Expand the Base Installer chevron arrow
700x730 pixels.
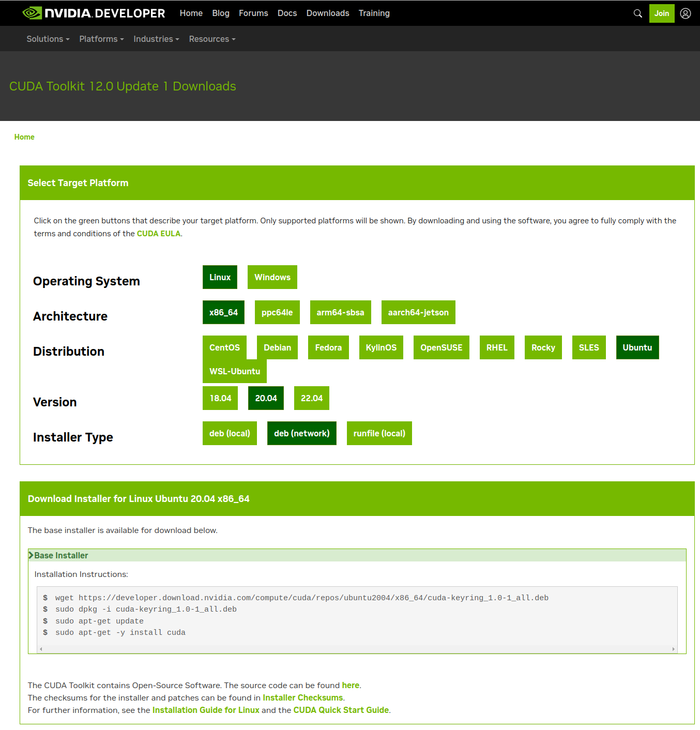31,555
